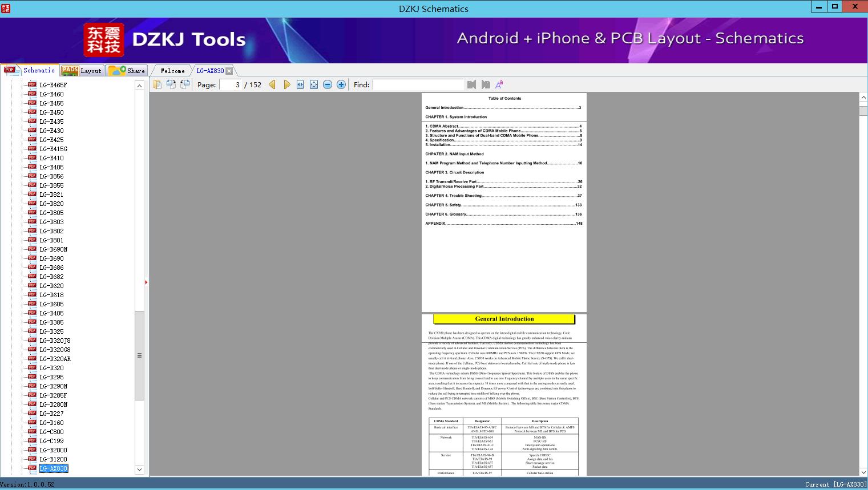Image resolution: width=868 pixels, height=490 pixels.
Task: Choose LG-E415G from the tree
Action: 53,149
